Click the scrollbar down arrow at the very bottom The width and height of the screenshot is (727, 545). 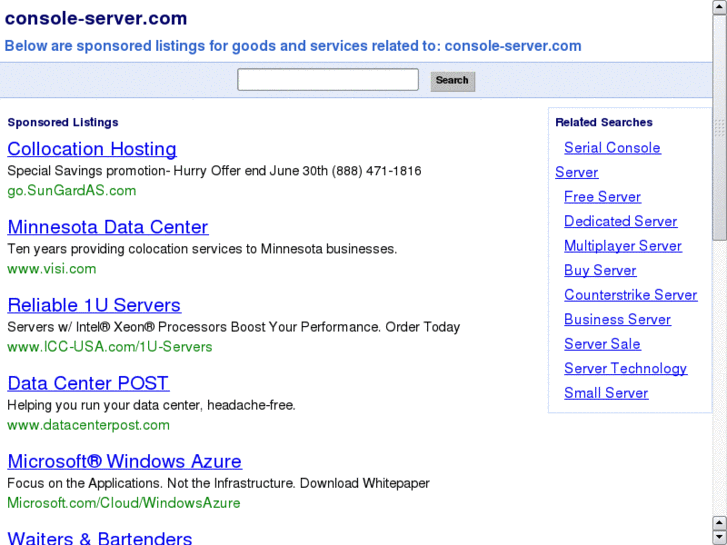pyautogui.click(x=720, y=538)
